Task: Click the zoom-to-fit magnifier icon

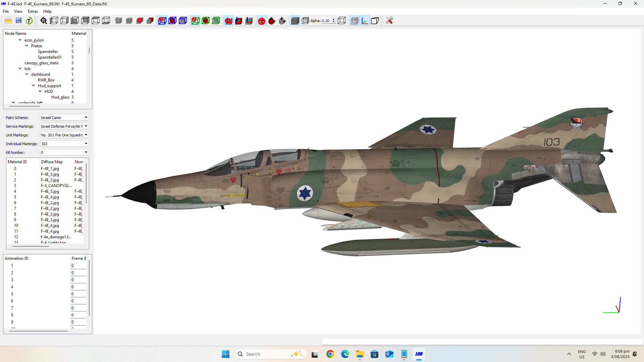Action: [44, 21]
